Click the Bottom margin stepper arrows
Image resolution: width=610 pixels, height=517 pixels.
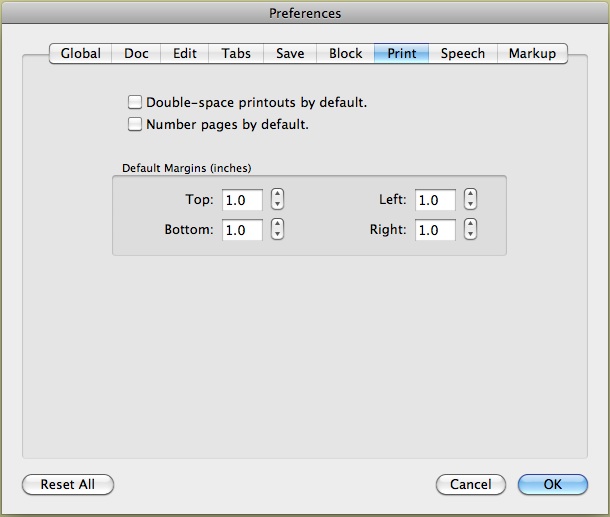[x=278, y=230]
